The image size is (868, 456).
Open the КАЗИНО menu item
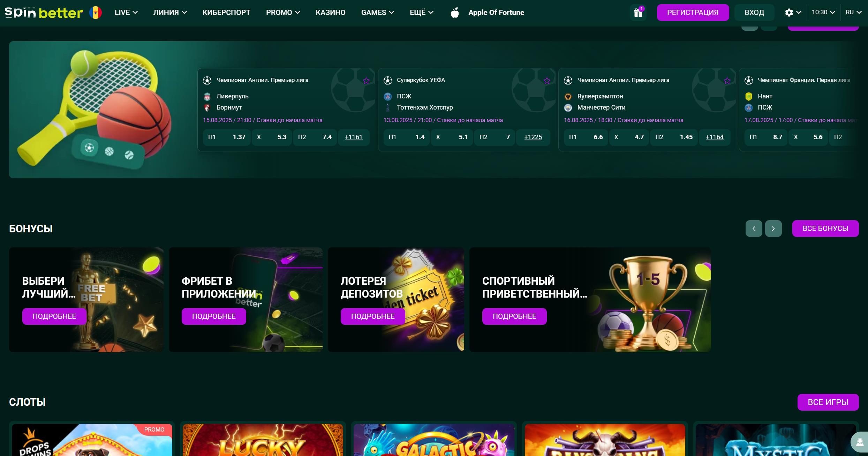click(331, 13)
